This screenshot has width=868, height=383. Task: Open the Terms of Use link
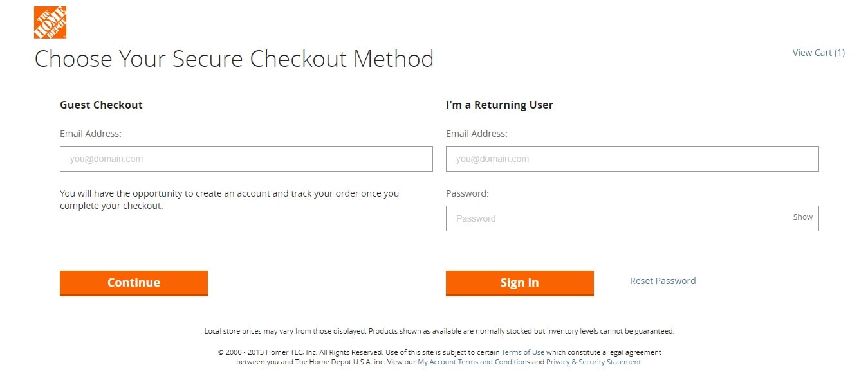point(522,352)
